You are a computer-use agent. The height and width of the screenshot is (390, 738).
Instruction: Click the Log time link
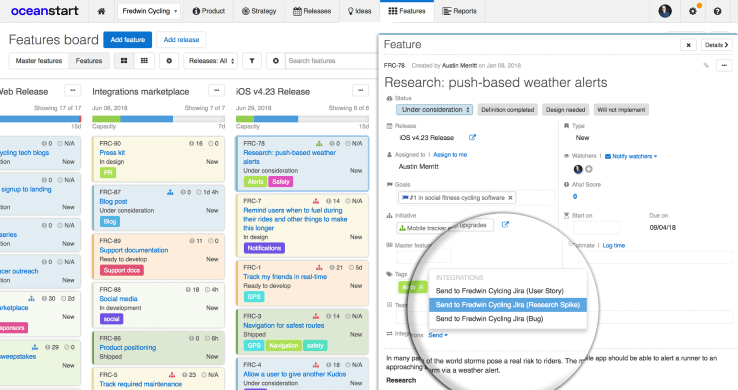coord(614,246)
